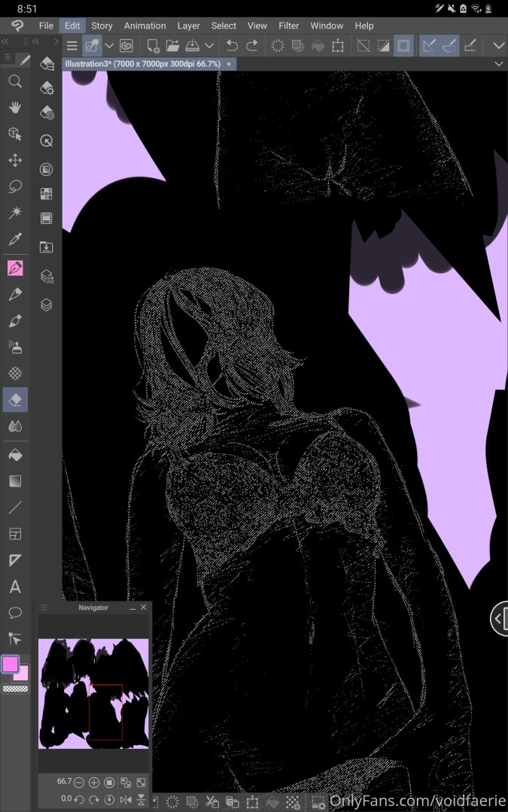Click the Undo arrow in command bar
This screenshot has width=508, height=812.
232,46
